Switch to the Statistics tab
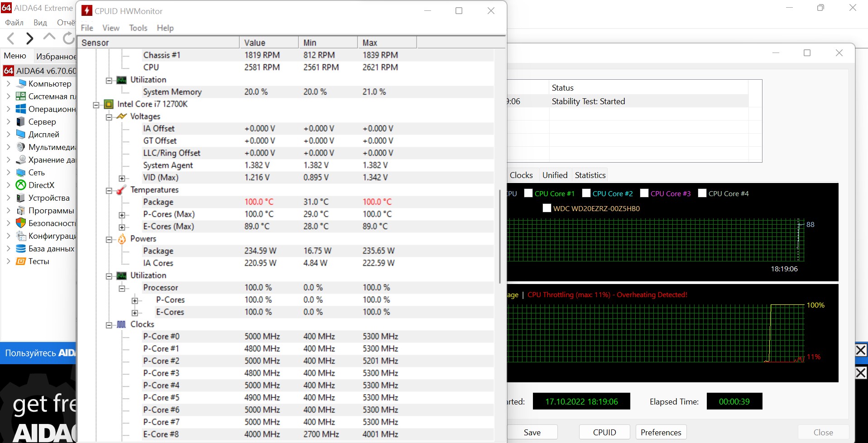 pyautogui.click(x=590, y=175)
